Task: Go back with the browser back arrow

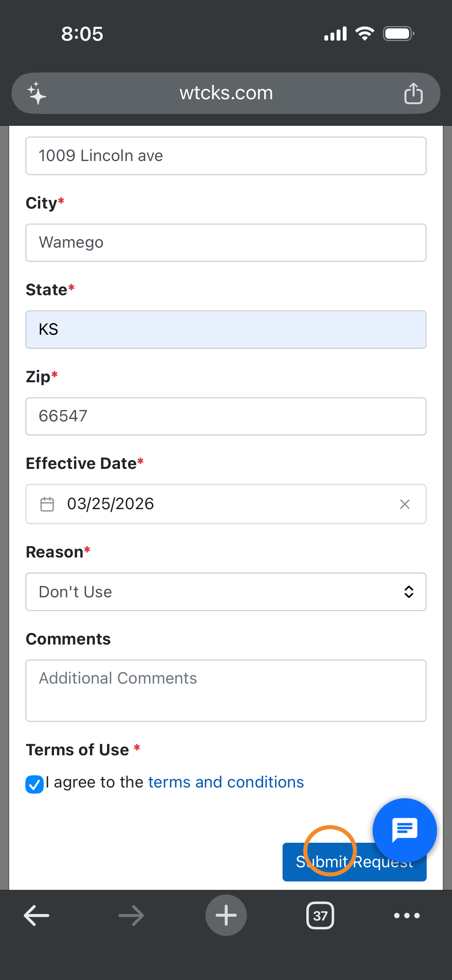Action: [x=36, y=916]
